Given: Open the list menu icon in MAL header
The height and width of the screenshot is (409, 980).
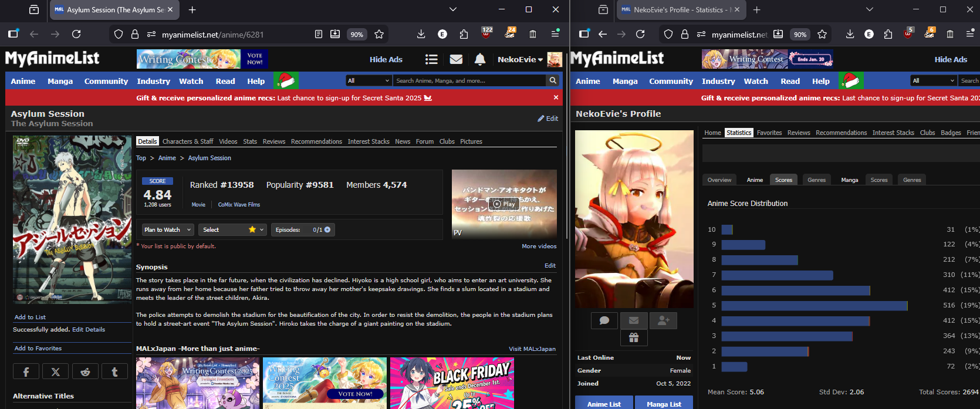Looking at the screenshot, I should click(432, 59).
